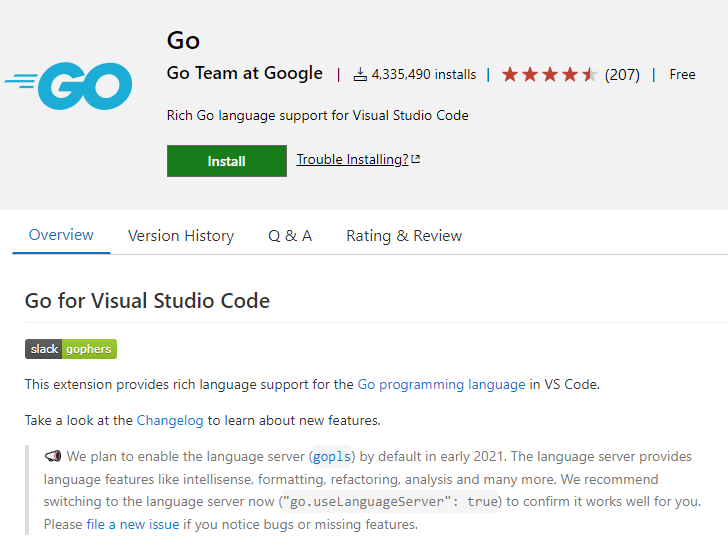The height and width of the screenshot is (553, 728).
Task: Click the gopls language server link
Action: tap(332, 457)
